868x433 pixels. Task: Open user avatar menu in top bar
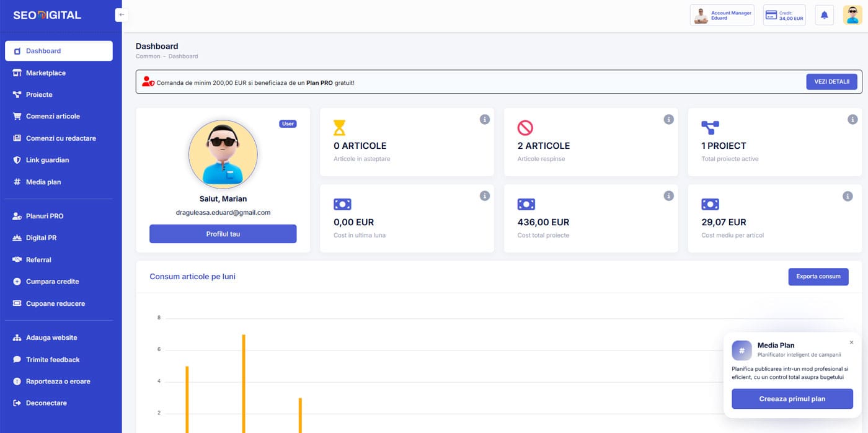pyautogui.click(x=852, y=16)
